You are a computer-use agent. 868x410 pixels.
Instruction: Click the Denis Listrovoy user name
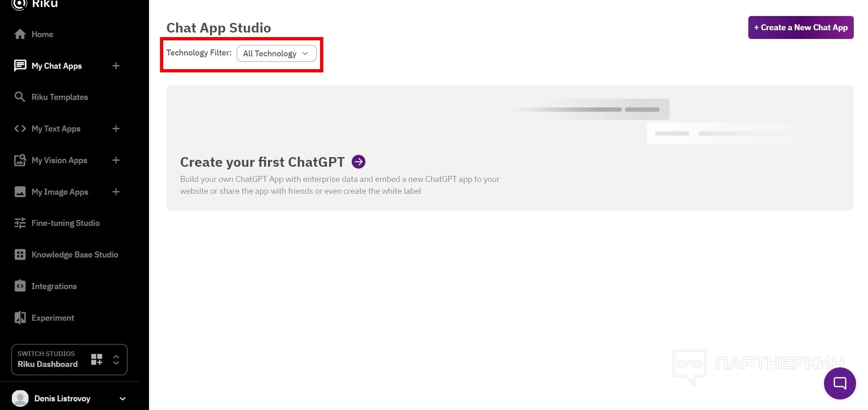(x=62, y=399)
